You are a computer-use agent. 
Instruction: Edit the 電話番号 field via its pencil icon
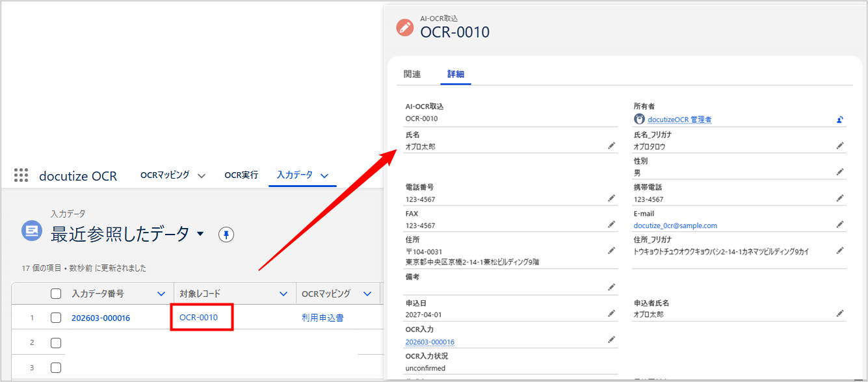coord(611,197)
